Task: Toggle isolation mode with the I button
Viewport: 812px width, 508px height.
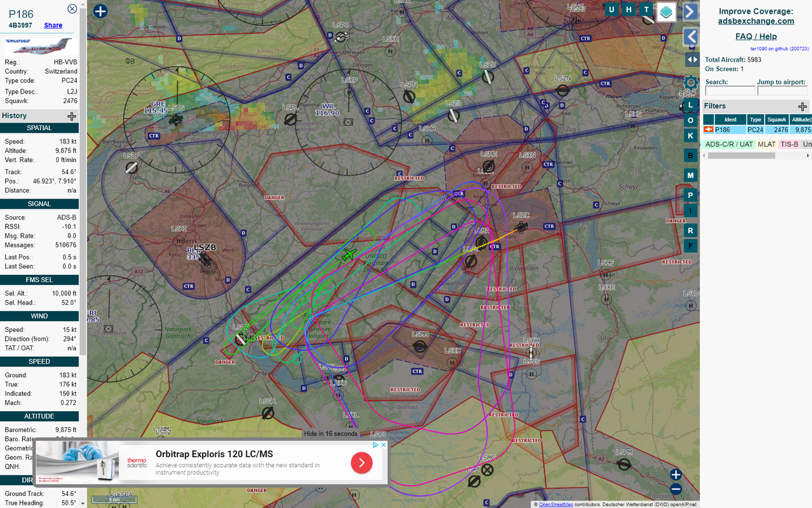Action: (x=690, y=210)
